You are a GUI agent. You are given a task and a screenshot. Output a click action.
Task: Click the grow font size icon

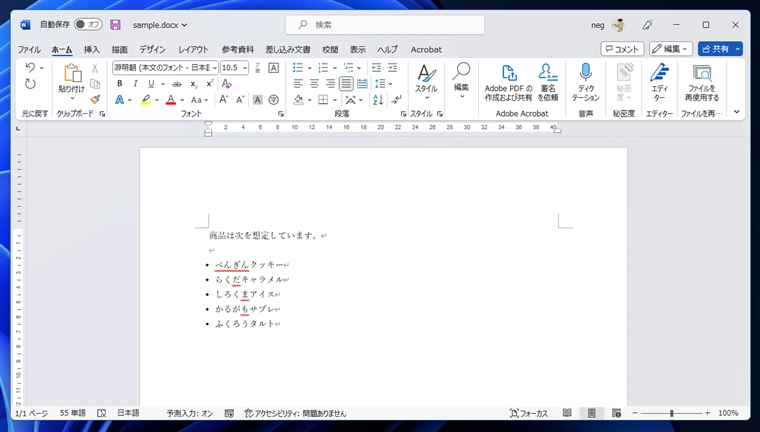pos(223,99)
